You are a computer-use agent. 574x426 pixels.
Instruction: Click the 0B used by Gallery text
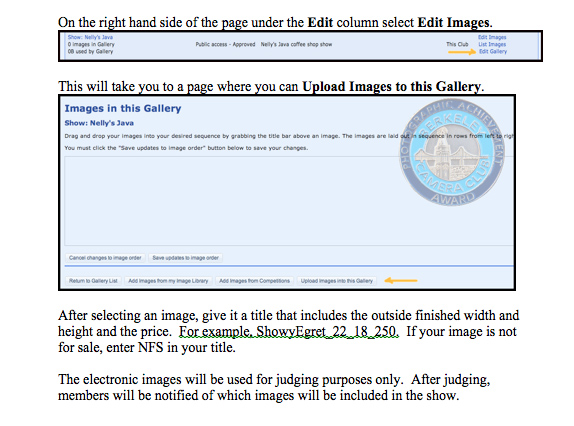[90, 51]
